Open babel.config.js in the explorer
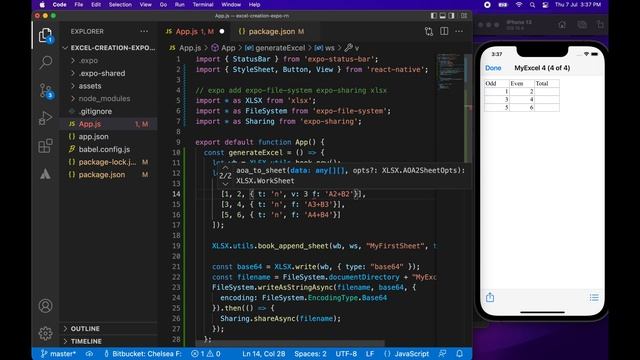640x360 pixels. [108, 149]
